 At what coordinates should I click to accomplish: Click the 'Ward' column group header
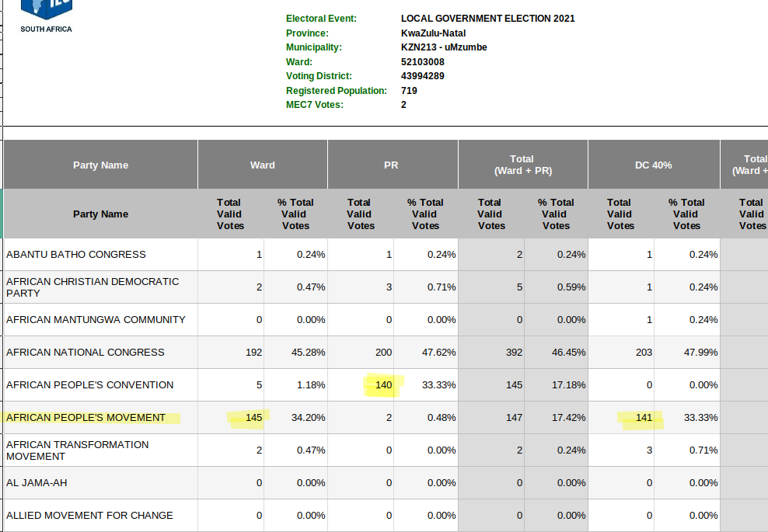pos(263,165)
